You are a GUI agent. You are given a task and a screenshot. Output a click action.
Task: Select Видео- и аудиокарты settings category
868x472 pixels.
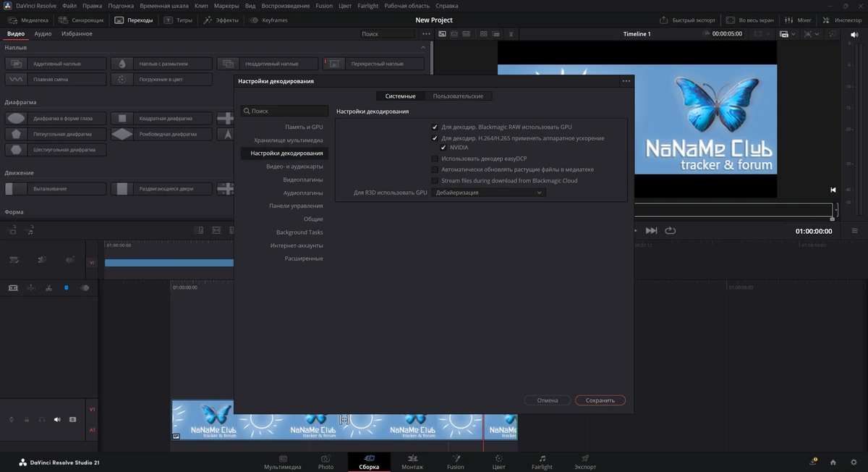294,167
